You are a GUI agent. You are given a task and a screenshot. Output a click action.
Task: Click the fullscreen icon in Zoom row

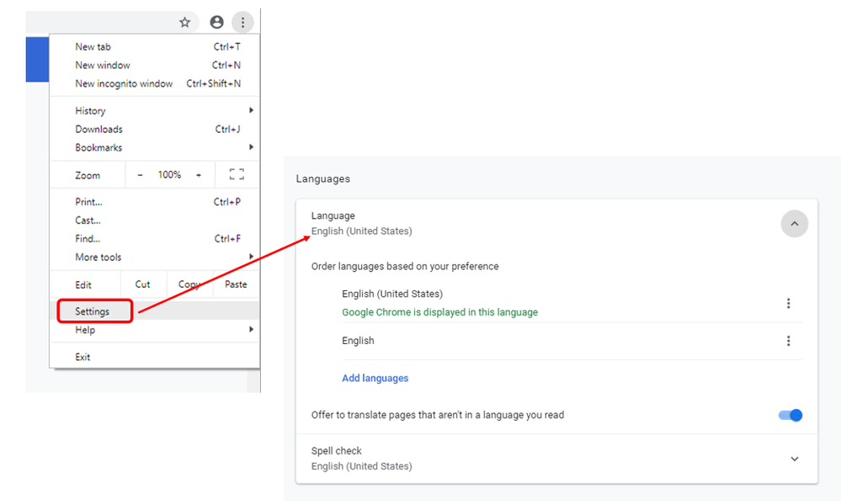(237, 175)
